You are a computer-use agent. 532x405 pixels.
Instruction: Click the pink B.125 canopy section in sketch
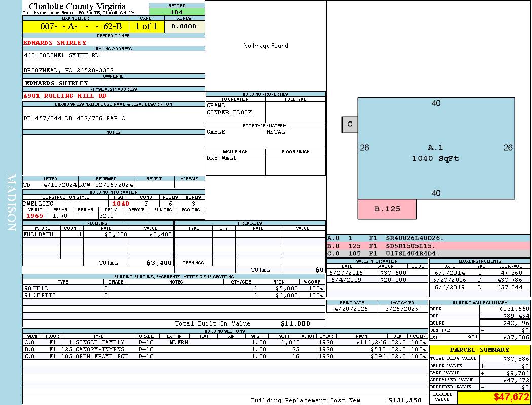(x=387, y=209)
